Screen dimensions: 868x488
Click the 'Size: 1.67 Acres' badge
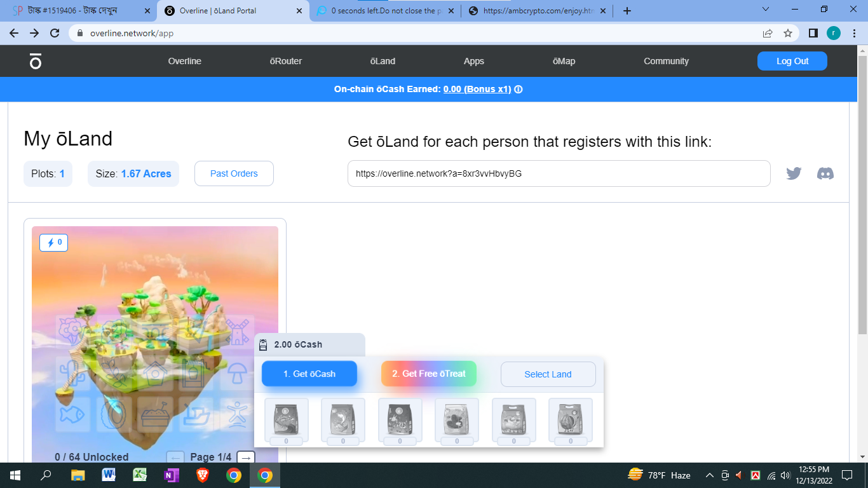point(133,173)
